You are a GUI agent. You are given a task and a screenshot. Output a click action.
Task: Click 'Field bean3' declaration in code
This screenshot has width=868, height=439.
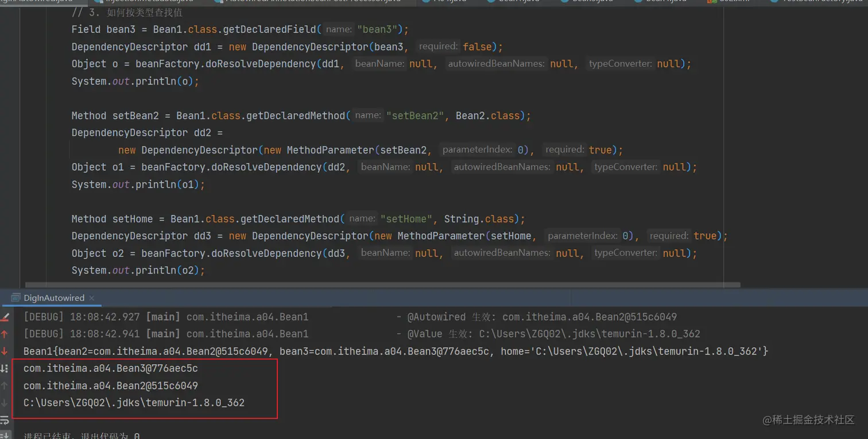103,29
